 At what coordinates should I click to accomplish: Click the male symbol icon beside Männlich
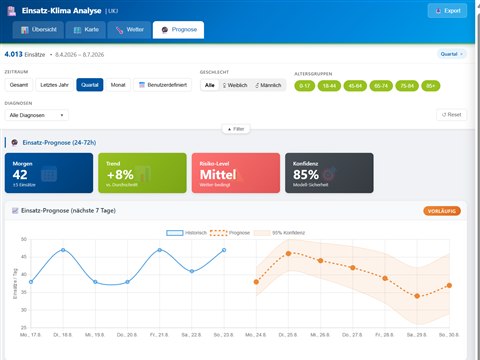[257, 85]
